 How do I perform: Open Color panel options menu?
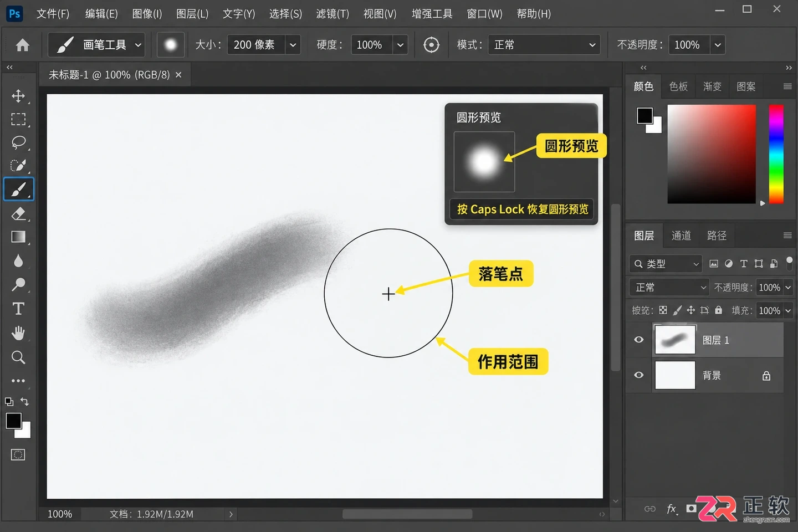click(787, 86)
